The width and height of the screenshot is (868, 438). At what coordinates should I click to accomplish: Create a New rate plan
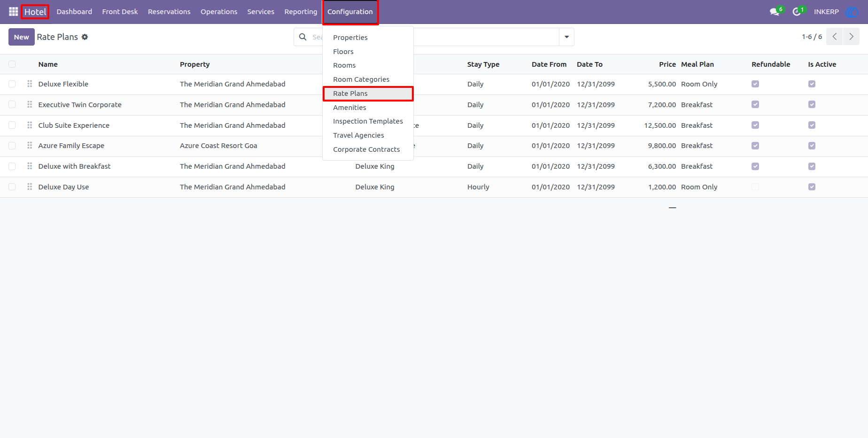[x=21, y=37]
